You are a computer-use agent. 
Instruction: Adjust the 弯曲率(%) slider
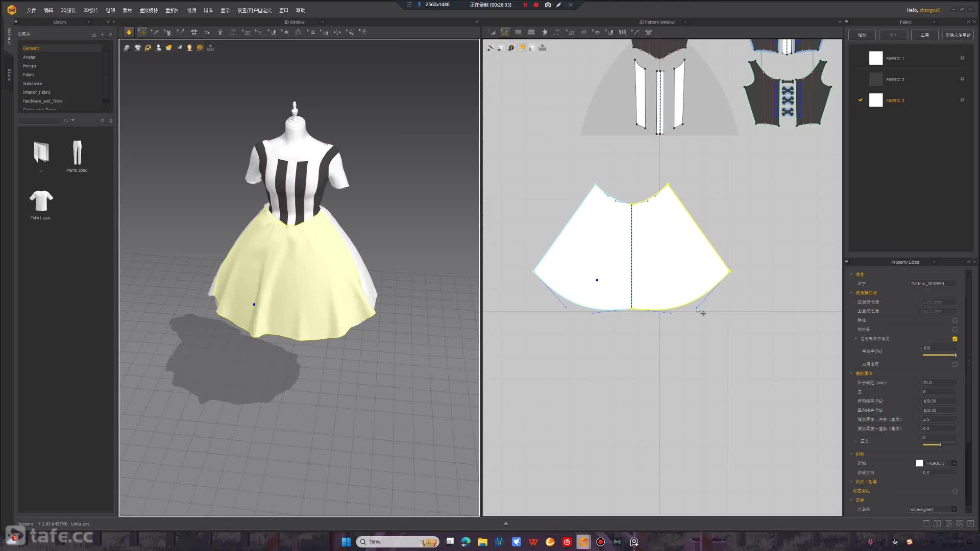939,355
